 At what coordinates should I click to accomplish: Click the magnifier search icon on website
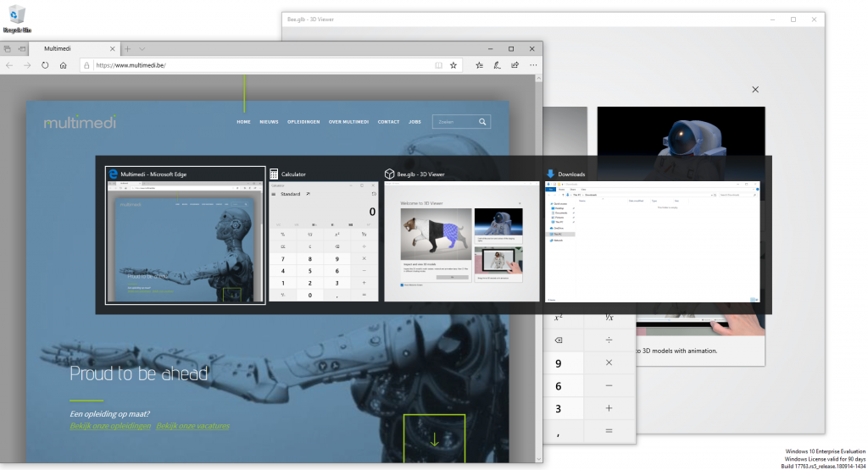tap(482, 122)
